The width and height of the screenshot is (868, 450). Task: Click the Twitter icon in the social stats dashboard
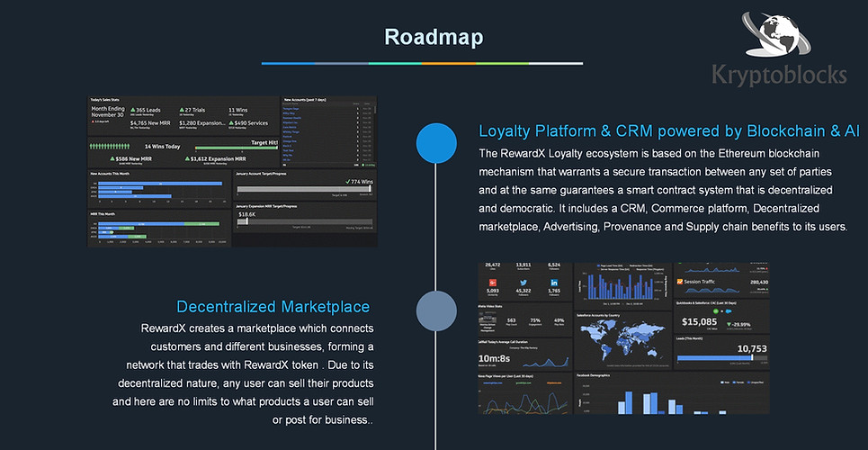[x=523, y=283]
